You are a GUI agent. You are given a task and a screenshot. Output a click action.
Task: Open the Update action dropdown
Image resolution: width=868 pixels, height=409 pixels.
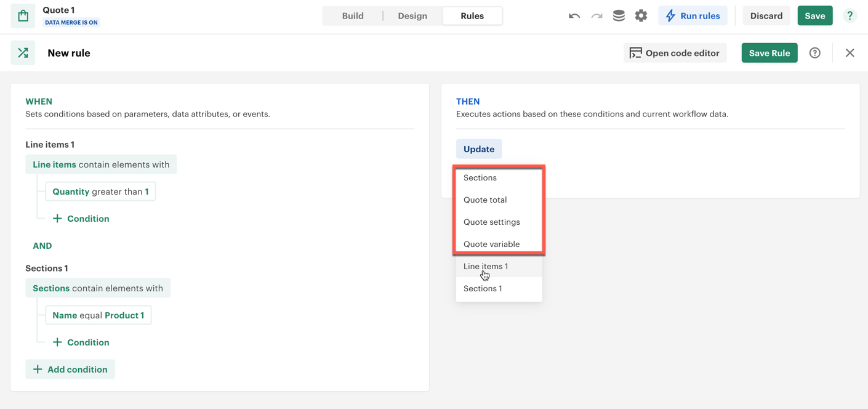point(479,149)
